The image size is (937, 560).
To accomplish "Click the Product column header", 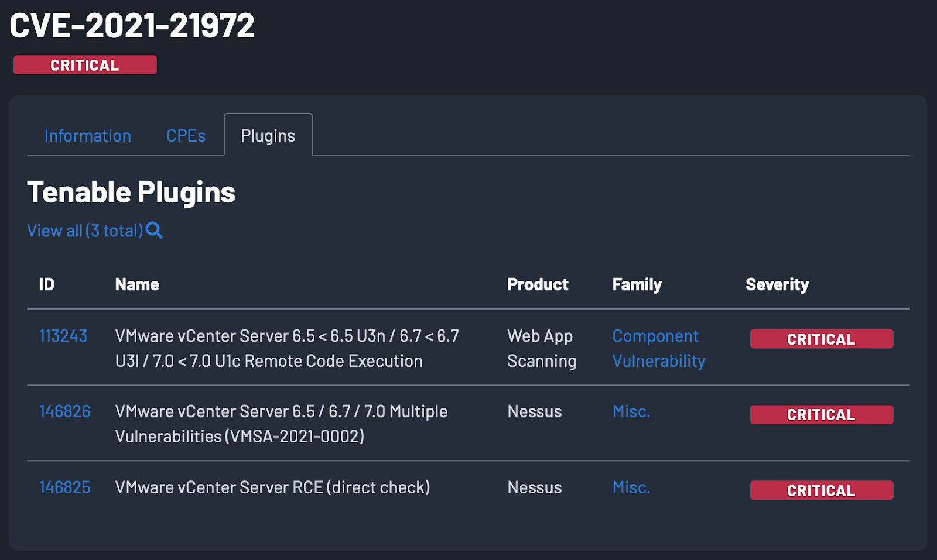I will [537, 284].
